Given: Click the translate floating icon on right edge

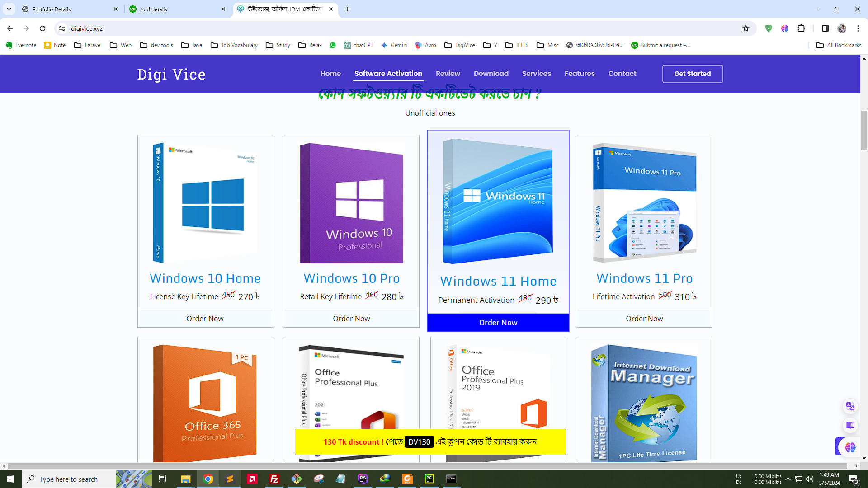Looking at the screenshot, I should [850, 406].
